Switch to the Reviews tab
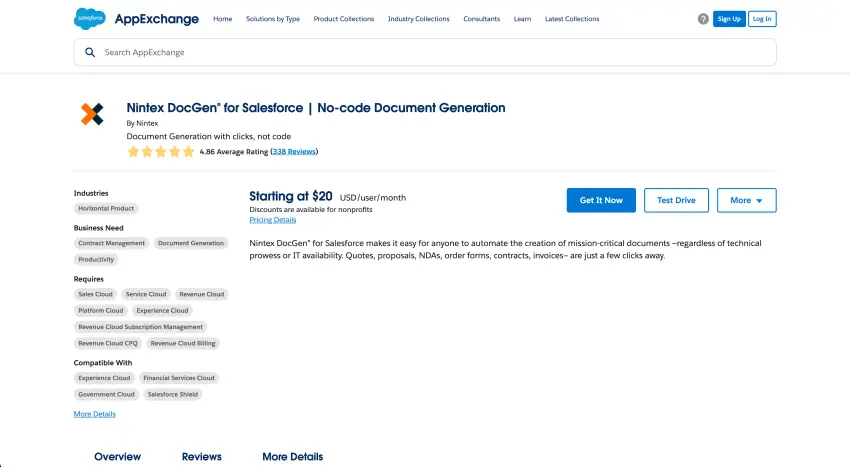Image resolution: width=850 pixels, height=467 pixels. coord(201,456)
